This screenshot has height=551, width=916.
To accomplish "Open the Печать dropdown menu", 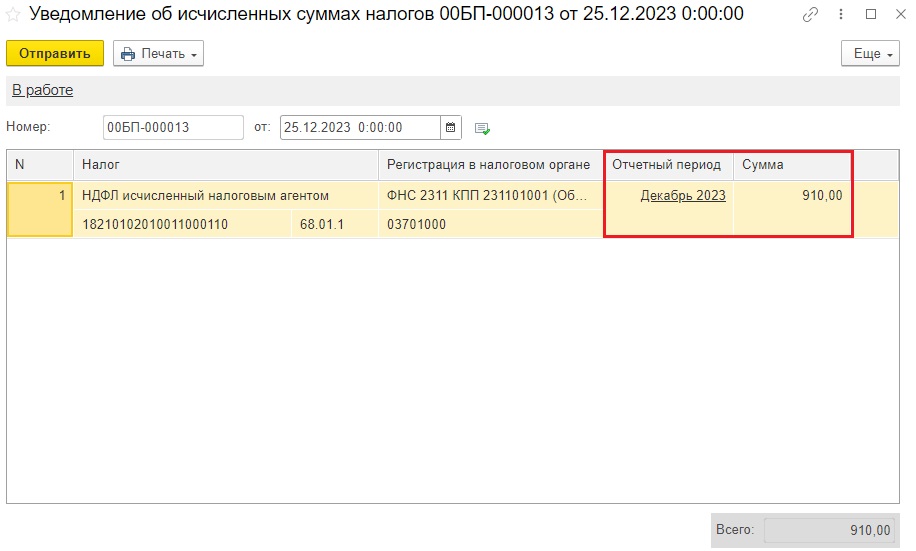I will tap(158, 53).
